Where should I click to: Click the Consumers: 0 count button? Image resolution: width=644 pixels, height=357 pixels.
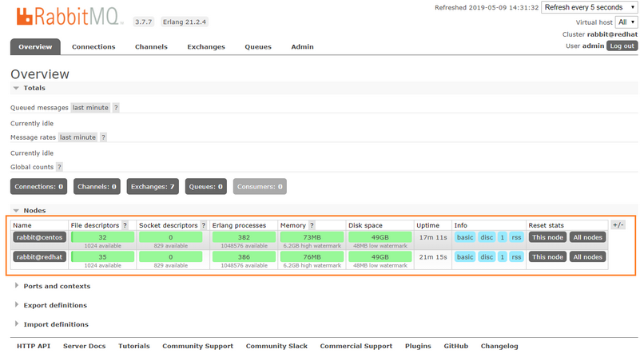coord(260,187)
